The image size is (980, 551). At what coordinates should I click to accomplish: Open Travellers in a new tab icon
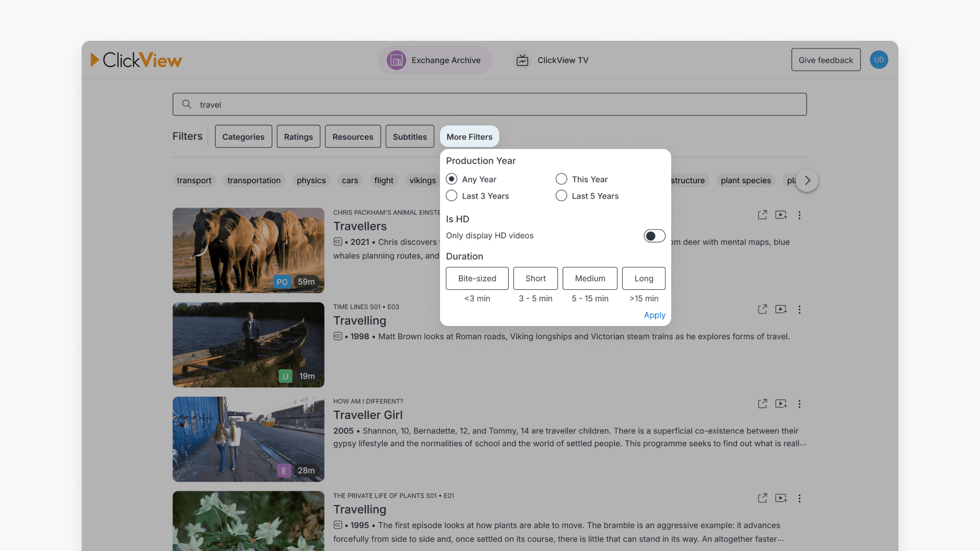tap(762, 215)
